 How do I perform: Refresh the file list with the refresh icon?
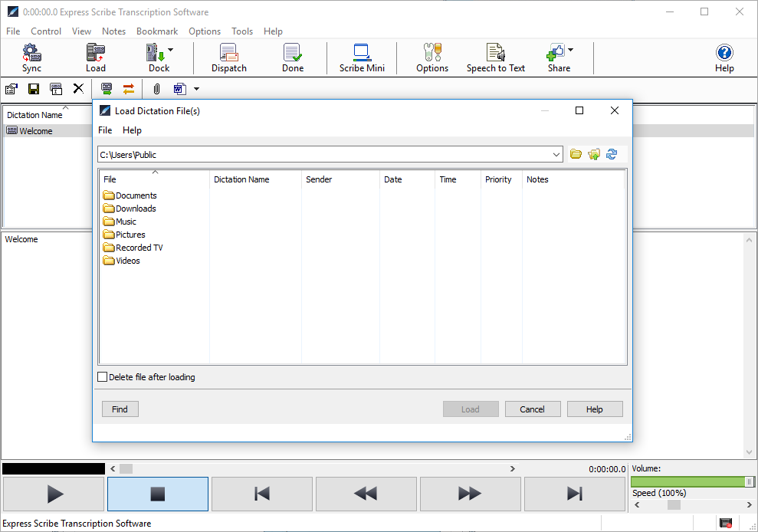(x=612, y=154)
